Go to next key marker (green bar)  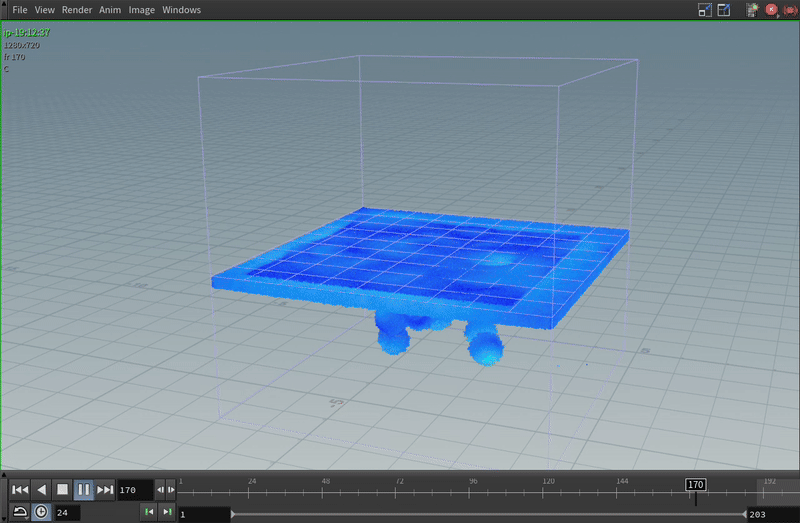pyautogui.click(x=167, y=512)
